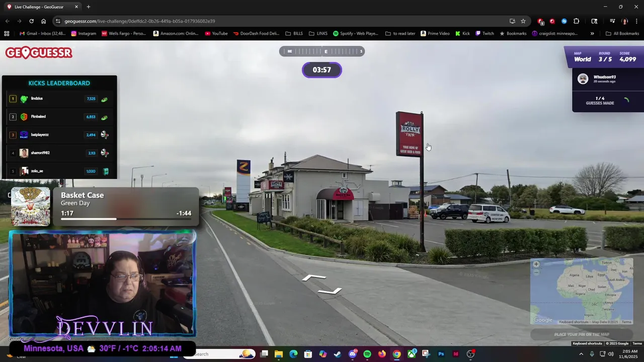Image resolution: width=644 pixels, height=362 pixels.
Task: Click 'Place your pin on the map' button
Action: coord(582,334)
